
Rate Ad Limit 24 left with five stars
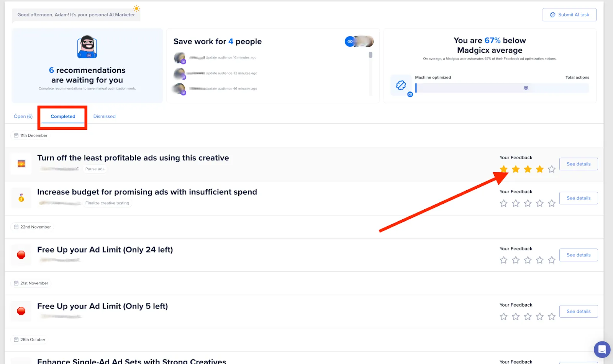552,260
